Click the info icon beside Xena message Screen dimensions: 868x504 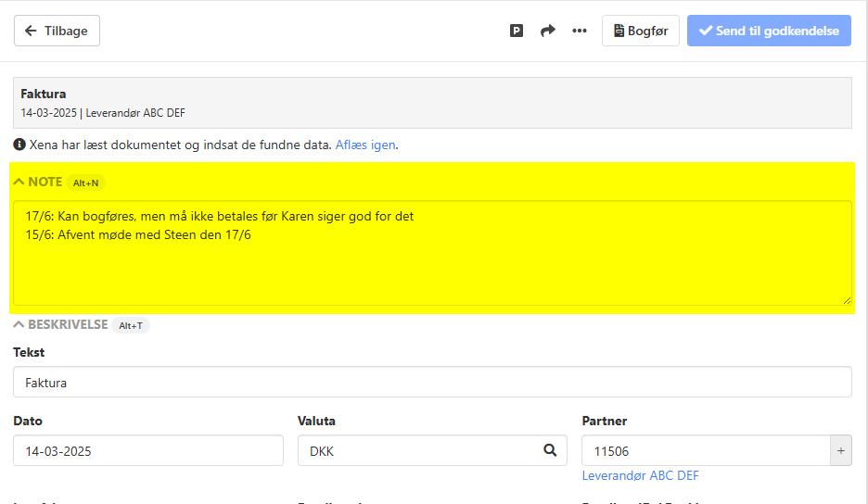19,145
